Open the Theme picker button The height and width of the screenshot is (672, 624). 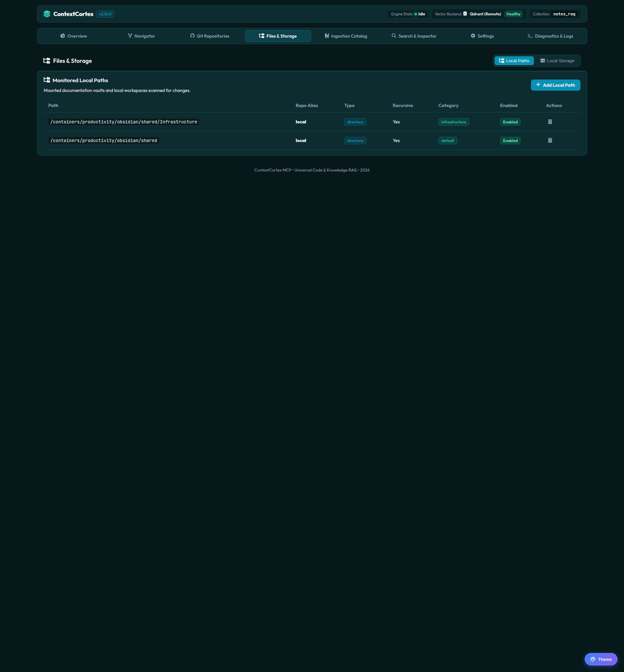click(601, 659)
